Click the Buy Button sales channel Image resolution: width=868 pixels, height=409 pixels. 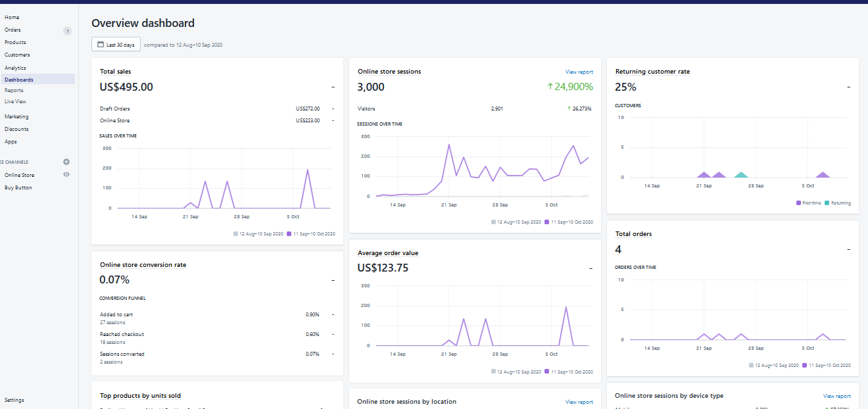pos(18,187)
